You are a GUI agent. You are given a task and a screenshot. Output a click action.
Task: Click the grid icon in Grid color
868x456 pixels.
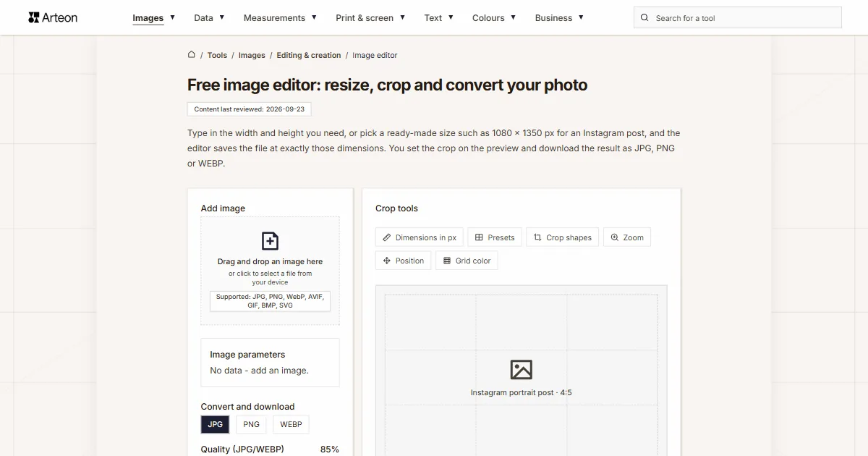point(447,261)
